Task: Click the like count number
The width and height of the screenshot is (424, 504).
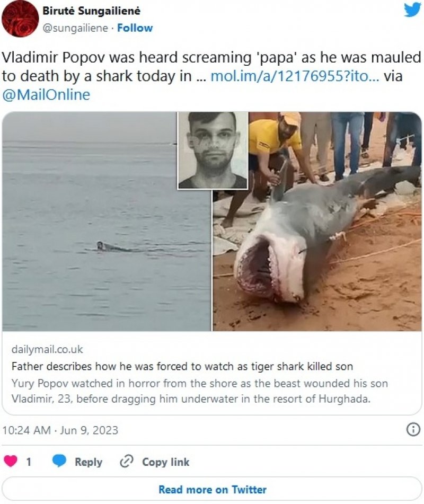Action: (x=29, y=462)
